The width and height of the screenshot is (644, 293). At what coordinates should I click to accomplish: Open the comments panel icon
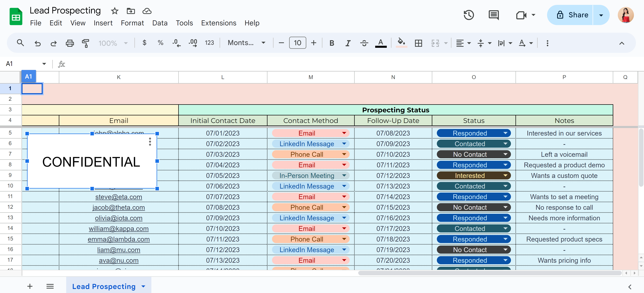(x=493, y=15)
